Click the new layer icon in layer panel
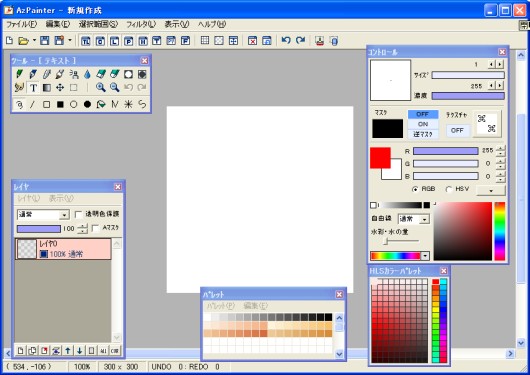 (21, 351)
